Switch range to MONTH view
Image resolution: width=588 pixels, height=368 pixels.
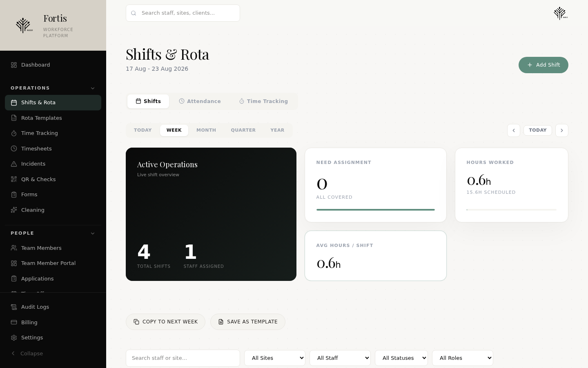[x=206, y=130]
